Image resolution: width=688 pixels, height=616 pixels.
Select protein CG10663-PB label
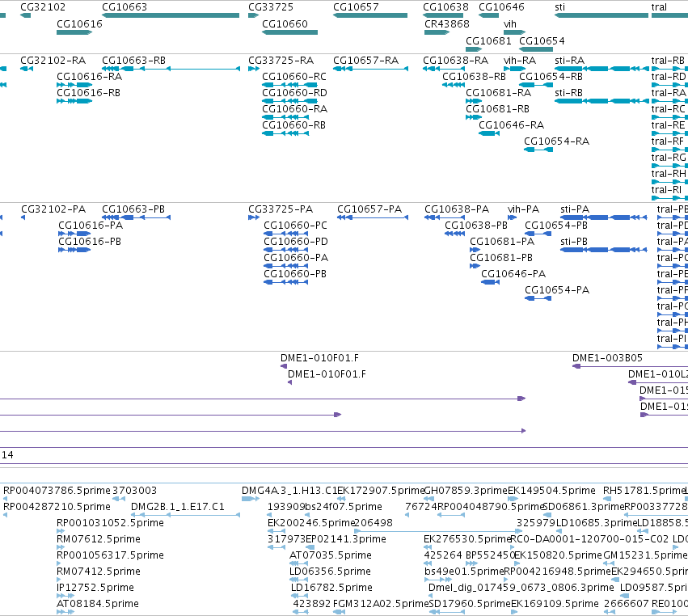tap(133, 209)
